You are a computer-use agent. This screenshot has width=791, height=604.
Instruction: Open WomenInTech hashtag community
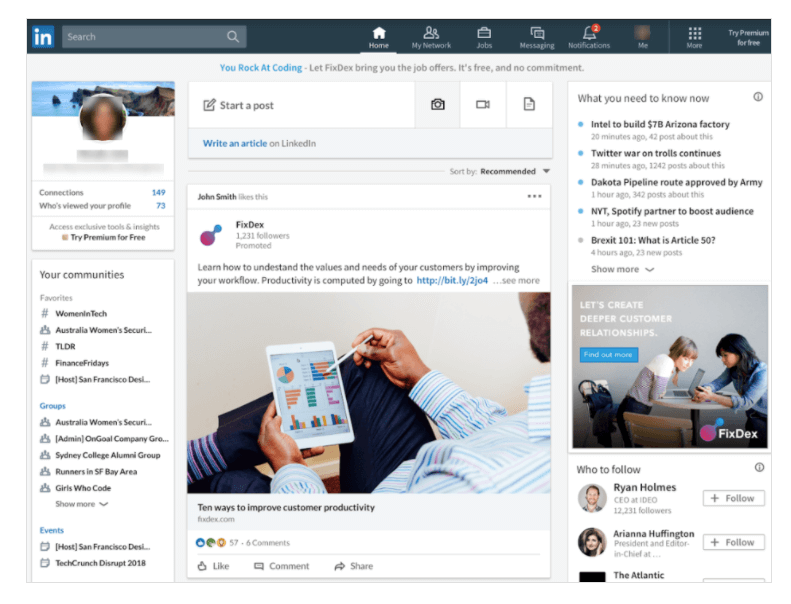pos(74,313)
